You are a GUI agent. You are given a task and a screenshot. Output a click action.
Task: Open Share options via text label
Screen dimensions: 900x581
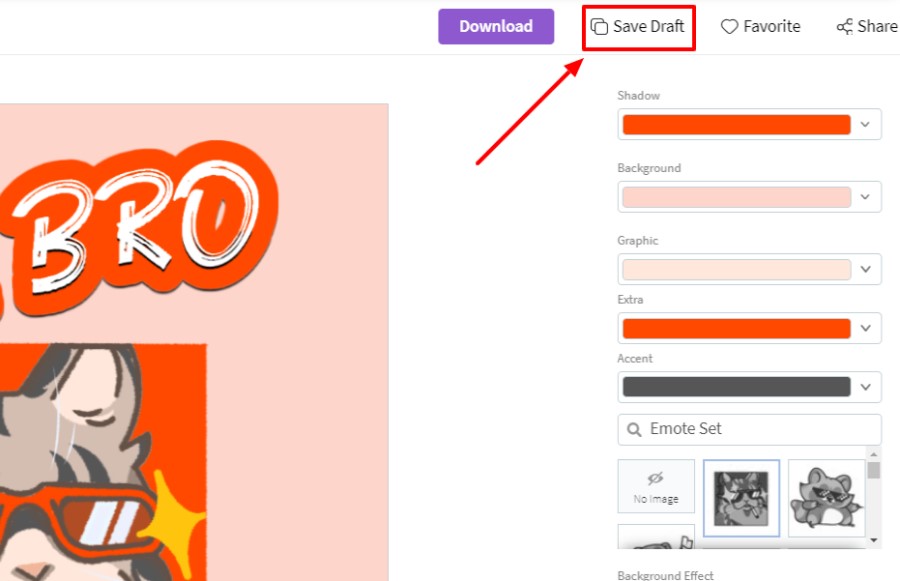(x=877, y=26)
